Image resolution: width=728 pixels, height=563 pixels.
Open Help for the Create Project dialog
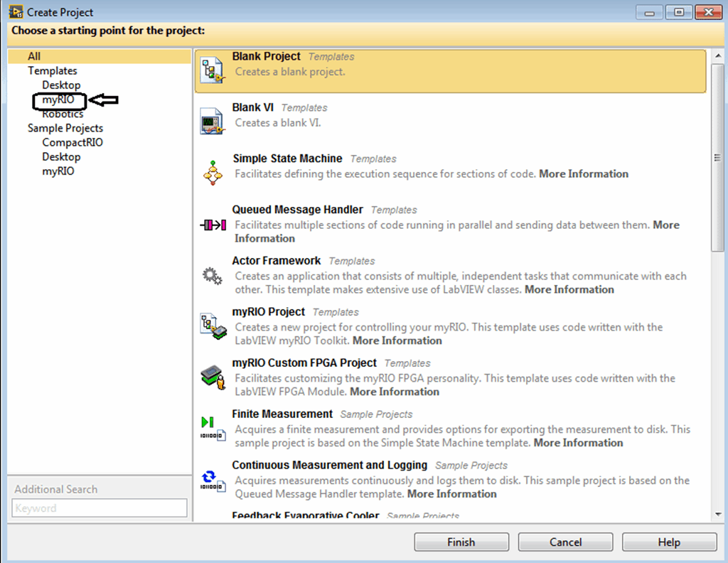(670, 542)
